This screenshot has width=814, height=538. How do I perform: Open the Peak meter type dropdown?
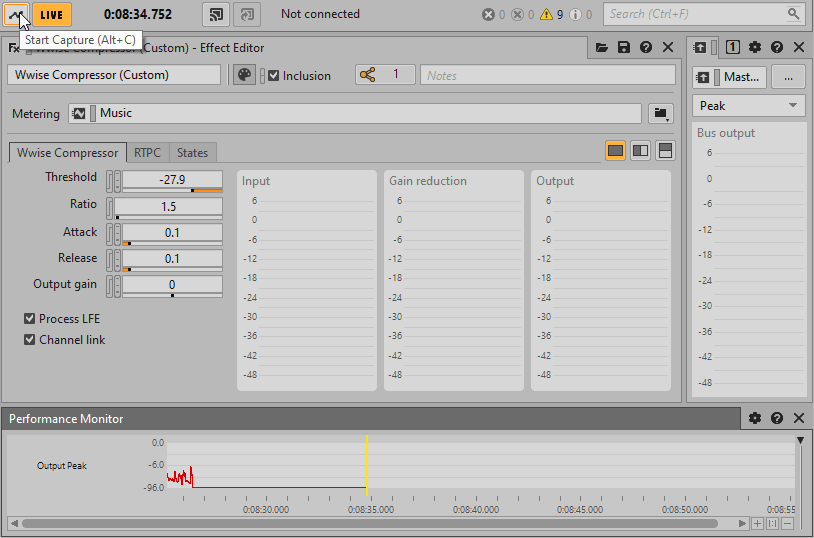748,106
